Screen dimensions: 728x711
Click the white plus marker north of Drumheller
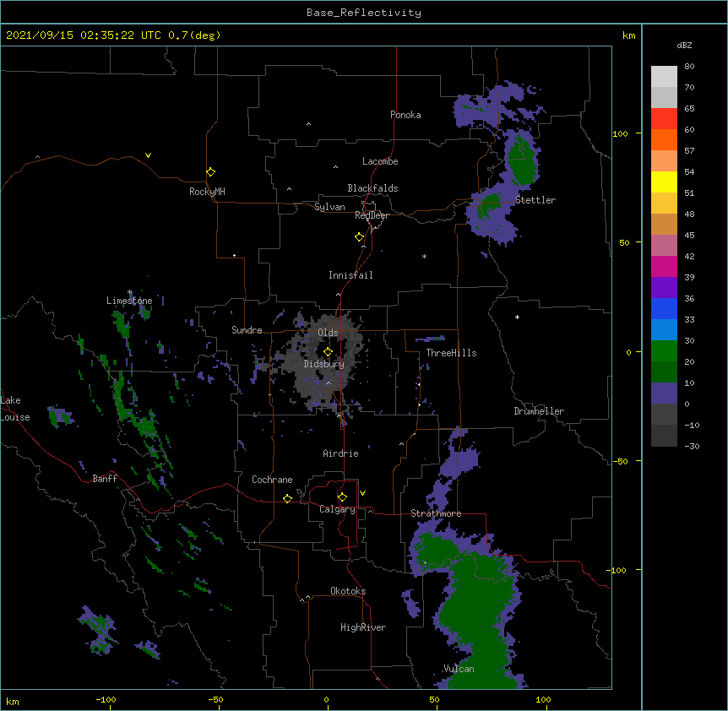coord(517,317)
